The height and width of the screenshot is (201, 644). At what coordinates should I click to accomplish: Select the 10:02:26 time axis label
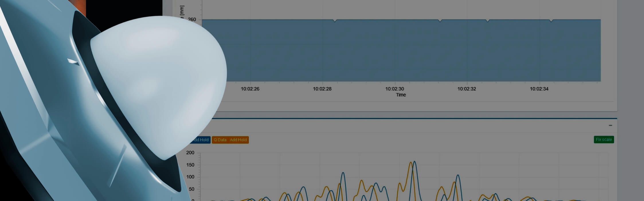pyautogui.click(x=250, y=89)
